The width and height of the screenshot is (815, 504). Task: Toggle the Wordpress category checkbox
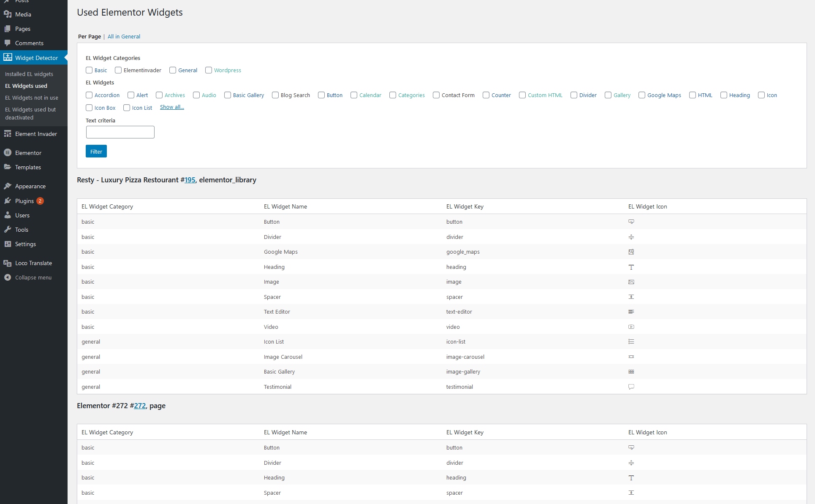209,70
